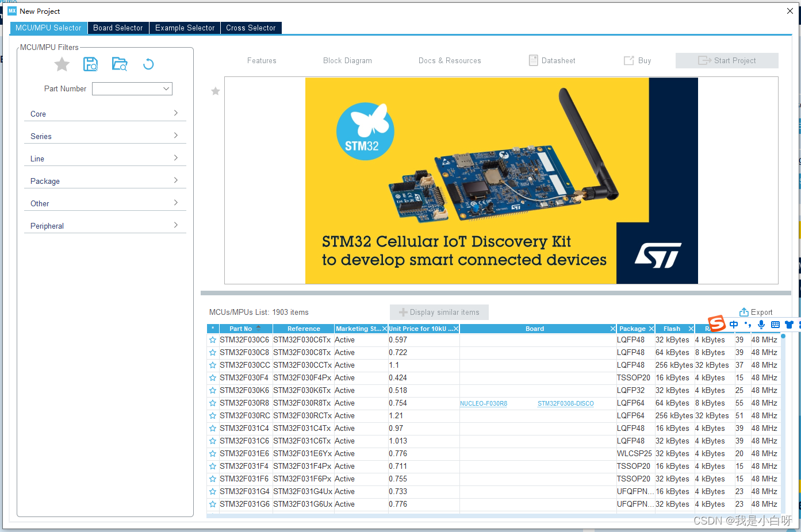801x532 pixels.
Task: Favorite the STM32F030C6 row star
Action: coord(213,340)
